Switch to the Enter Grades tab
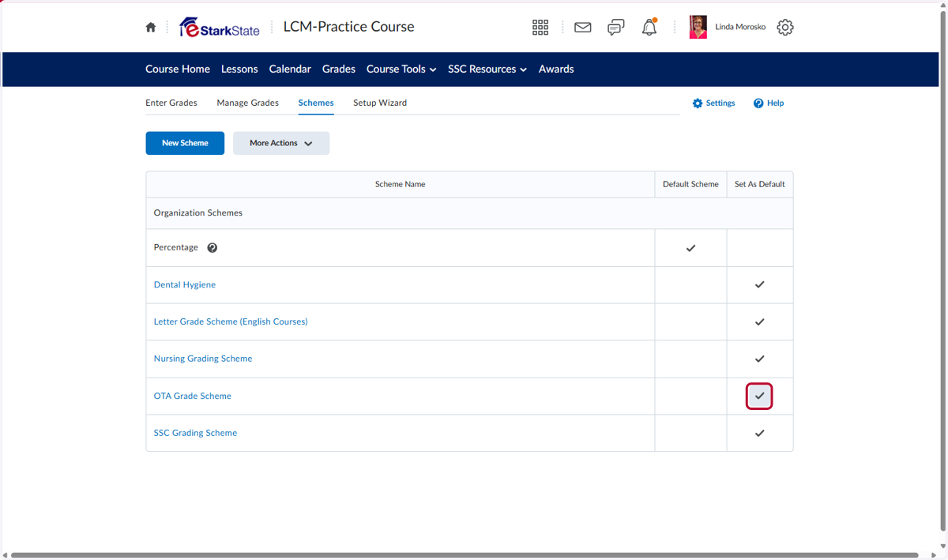Image resolution: width=948 pixels, height=560 pixels. pos(171,103)
